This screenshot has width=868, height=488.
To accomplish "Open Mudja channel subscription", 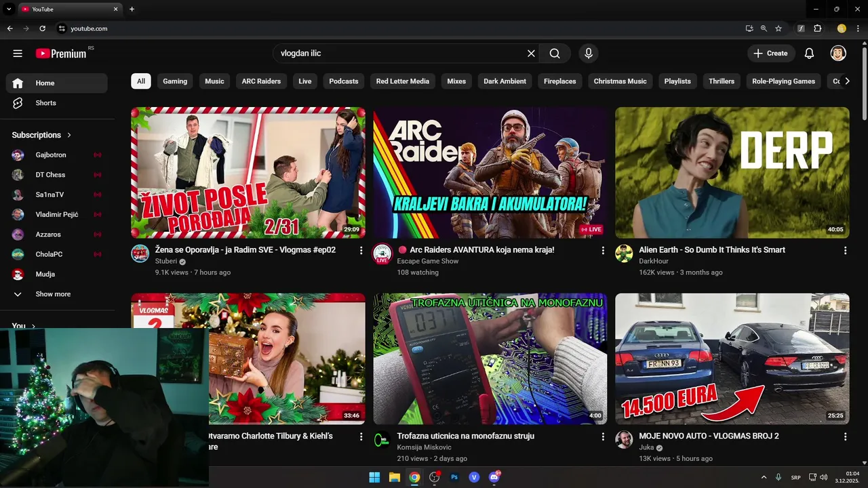I will pyautogui.click(x=57, y=274).
